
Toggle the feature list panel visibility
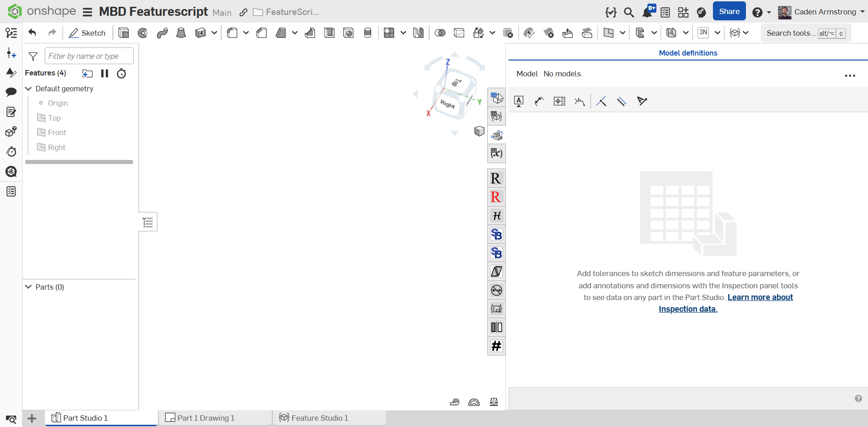148,222
